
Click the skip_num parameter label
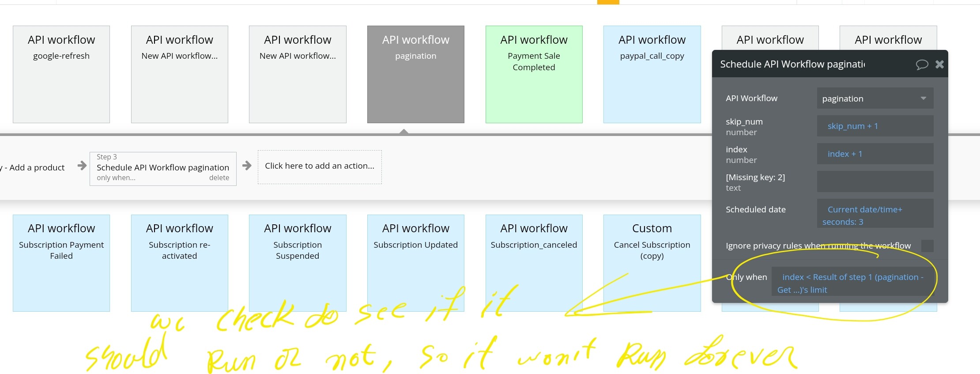(x=744, y=121)
